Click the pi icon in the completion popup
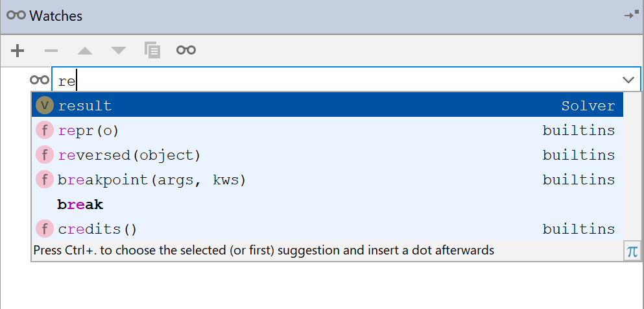This screenshot has width=644, height=309. coord(632,251)
